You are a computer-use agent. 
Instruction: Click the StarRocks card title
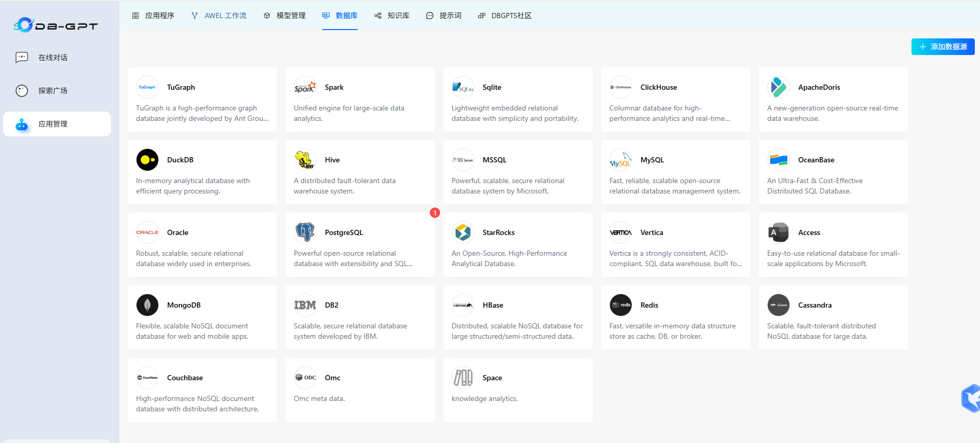499,232
